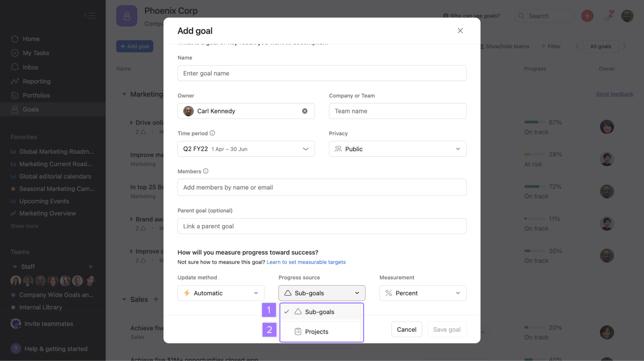
Task: Click the plus icon next to Staff
Action: (x=91, y=267)
